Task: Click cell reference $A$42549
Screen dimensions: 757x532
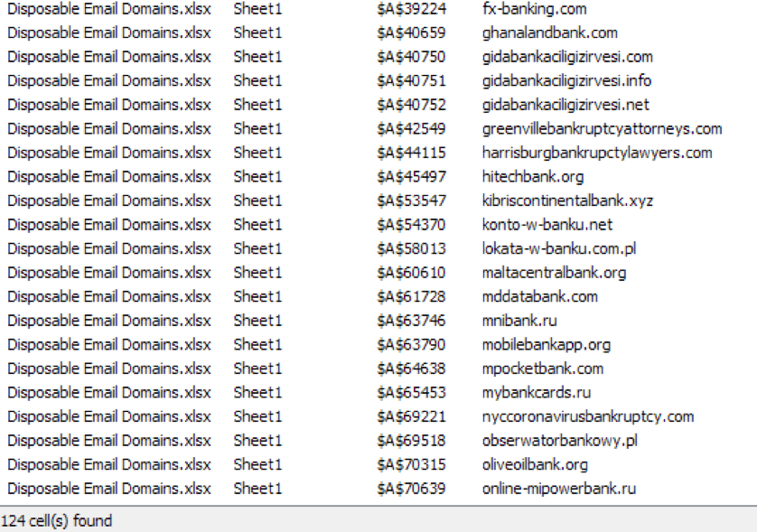Action: coord(411,129)
